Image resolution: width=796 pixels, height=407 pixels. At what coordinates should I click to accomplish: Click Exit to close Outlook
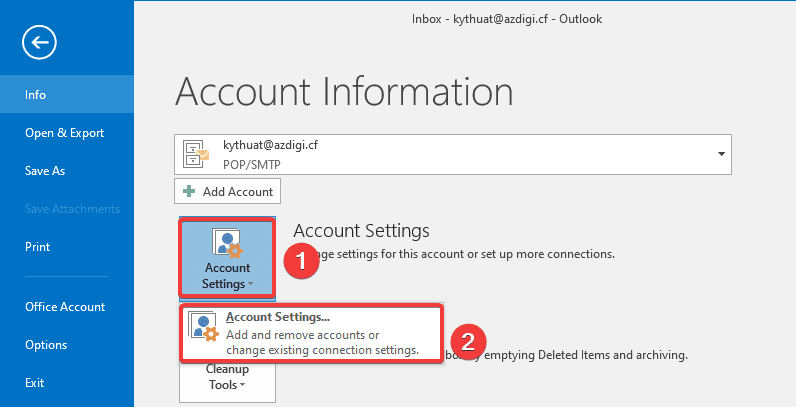(35, 383)
